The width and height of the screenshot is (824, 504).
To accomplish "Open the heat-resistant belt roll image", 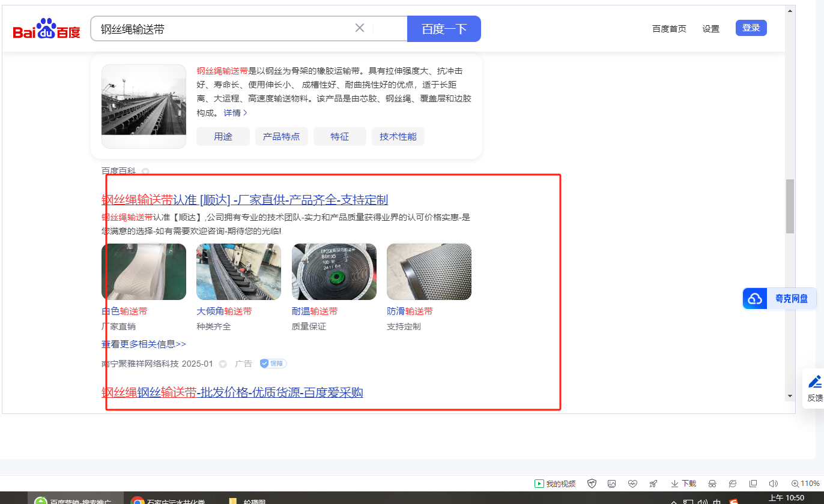I will coord(334,272).
